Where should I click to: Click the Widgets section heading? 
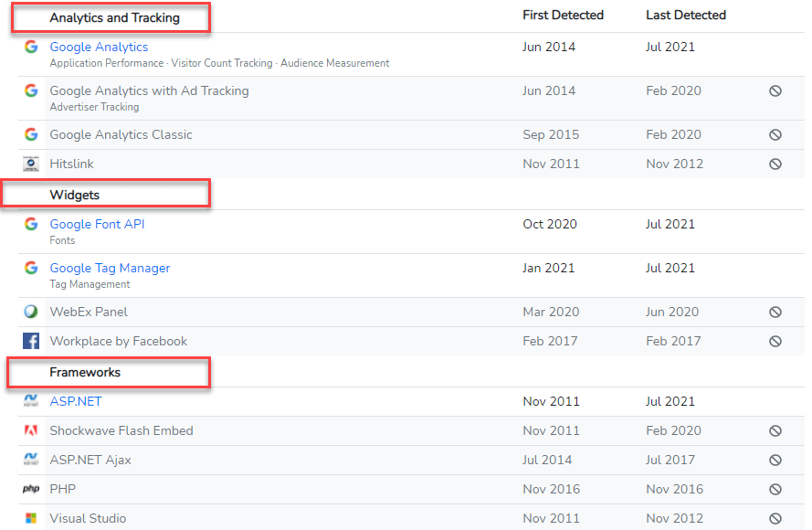pyautogui.click(x=75, y=195)
